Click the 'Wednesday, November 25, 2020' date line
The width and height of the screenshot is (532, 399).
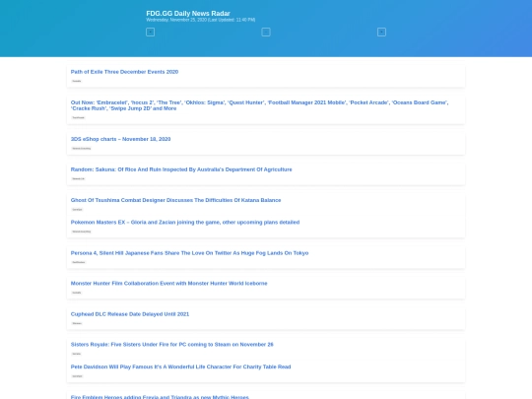pyautogui.click(x=201, y=20)
